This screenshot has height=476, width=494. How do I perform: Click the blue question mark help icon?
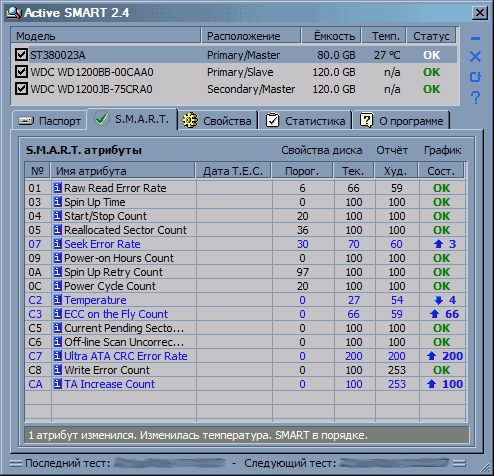click(475, 98)
